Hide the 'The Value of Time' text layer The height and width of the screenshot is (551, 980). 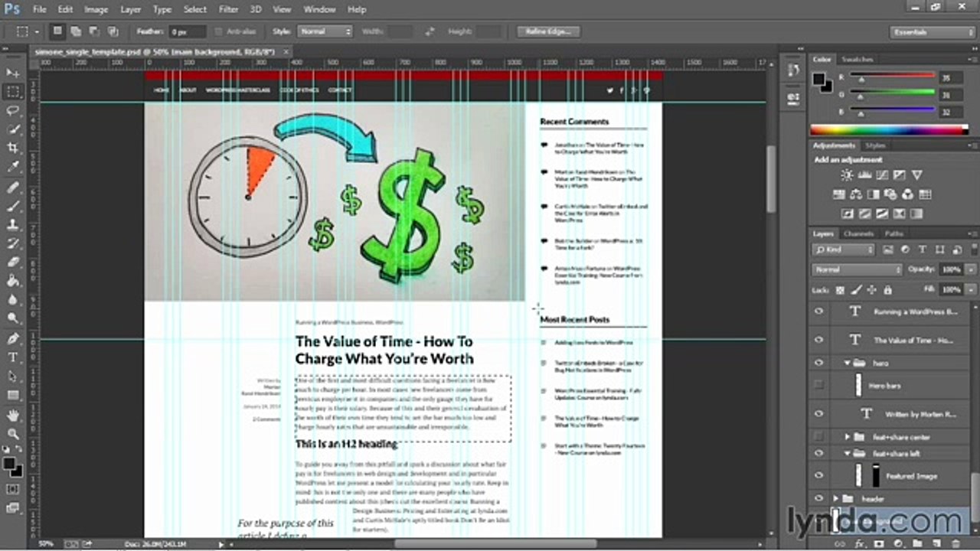[x=819, y=340]
